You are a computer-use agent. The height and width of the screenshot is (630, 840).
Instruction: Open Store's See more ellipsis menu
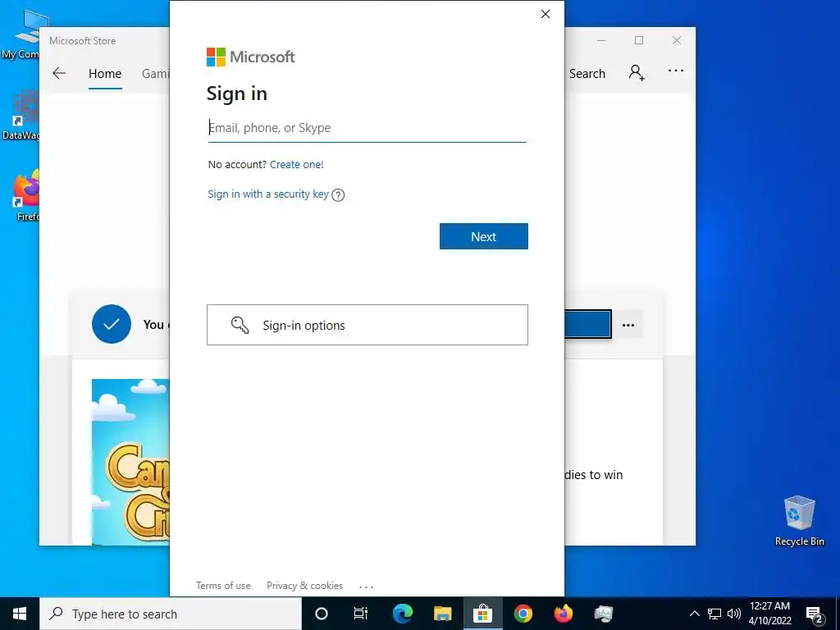pyautogui.click(x=676, y=71)
